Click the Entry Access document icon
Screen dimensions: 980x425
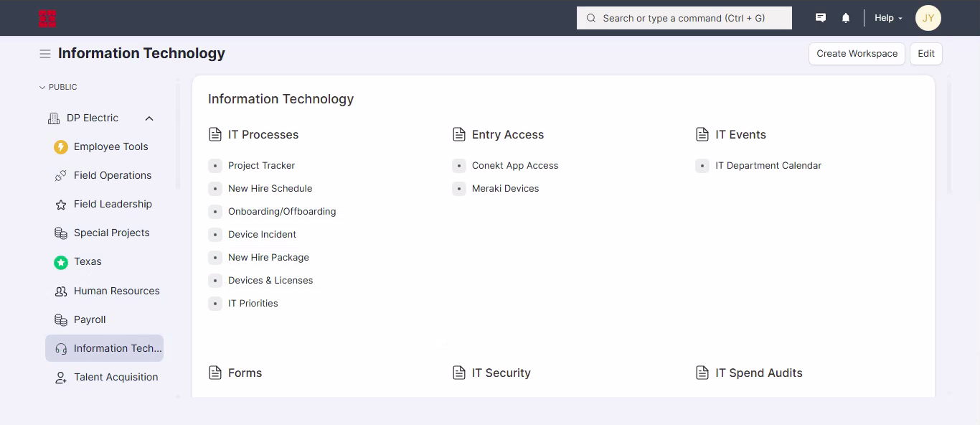tap(459, 134)
